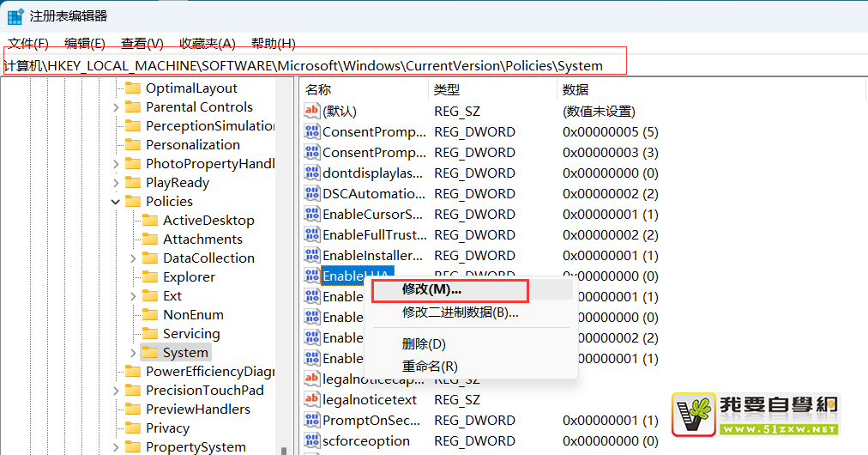Viewport: 868px width, 455px height.
Task: Click the 数据 column header
Action: [x=575, y=89]
